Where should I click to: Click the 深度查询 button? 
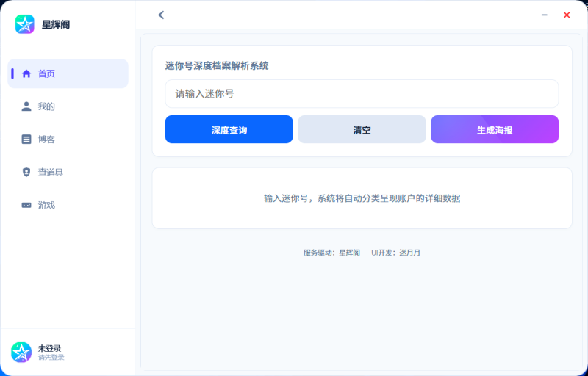[229, 129]
